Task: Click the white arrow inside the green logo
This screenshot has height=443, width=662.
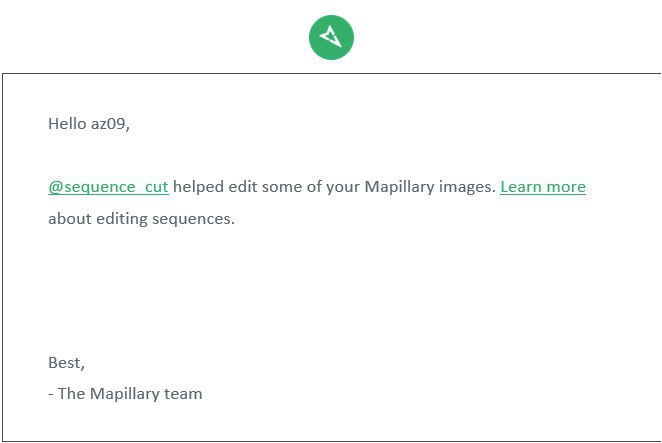Action: 331,37
